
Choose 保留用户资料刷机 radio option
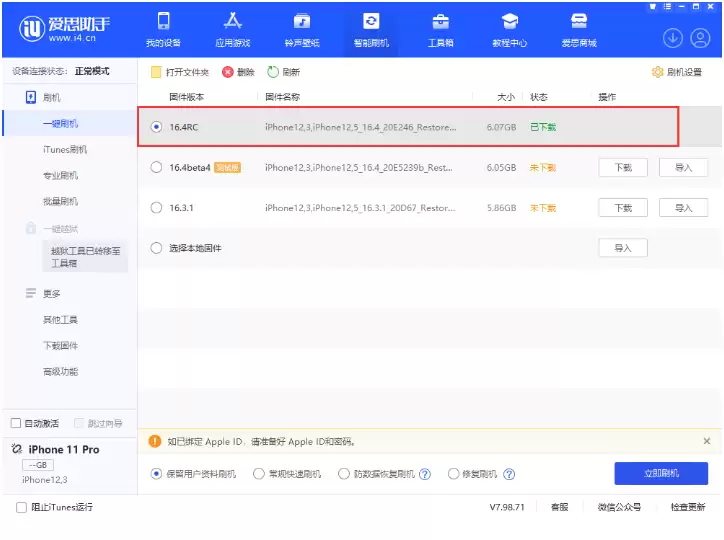coord(157,474)
